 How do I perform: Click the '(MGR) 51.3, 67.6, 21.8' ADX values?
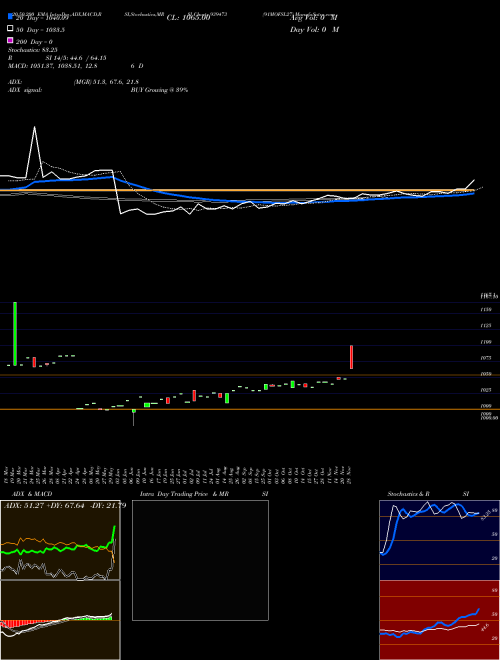(106, 82)
